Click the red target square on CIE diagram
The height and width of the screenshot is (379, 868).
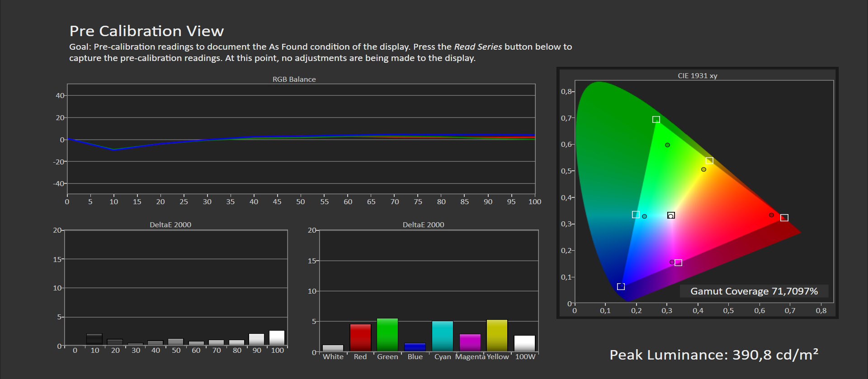tap(784, 218)
